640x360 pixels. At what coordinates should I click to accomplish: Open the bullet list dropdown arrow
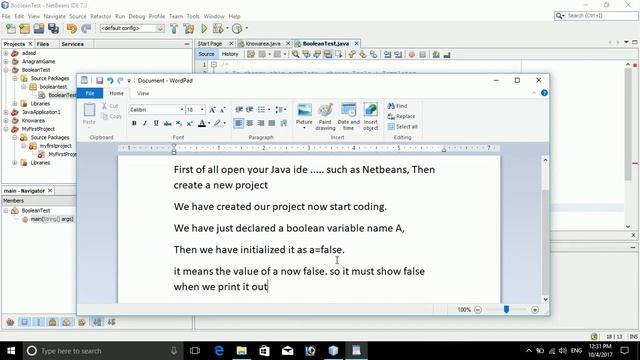pyautogui.click(x=269, y=109)
